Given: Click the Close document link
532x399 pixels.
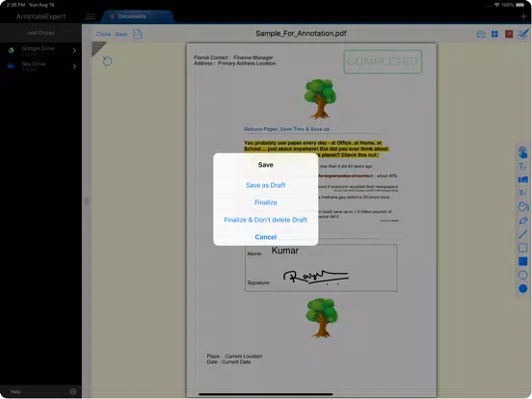Looking at the screenshot, I should [103, 34].
